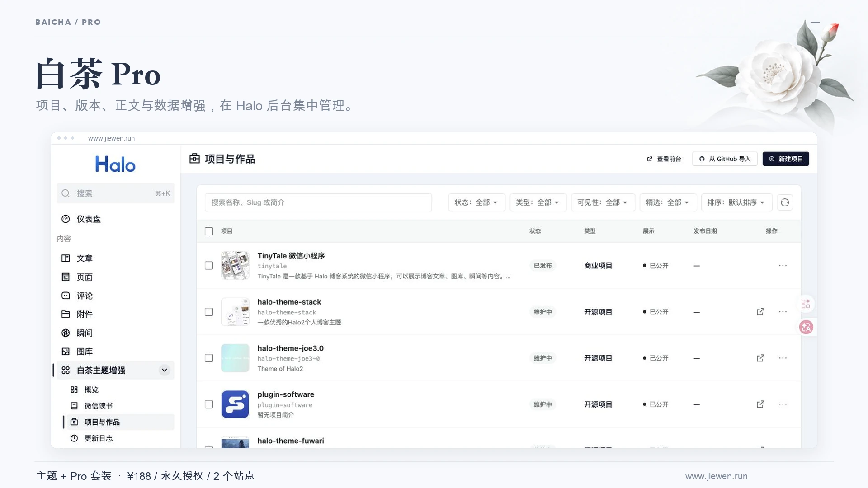Open the 精选 filter dropdown
The image size is (868, 488).
click(x=668, y=202)
